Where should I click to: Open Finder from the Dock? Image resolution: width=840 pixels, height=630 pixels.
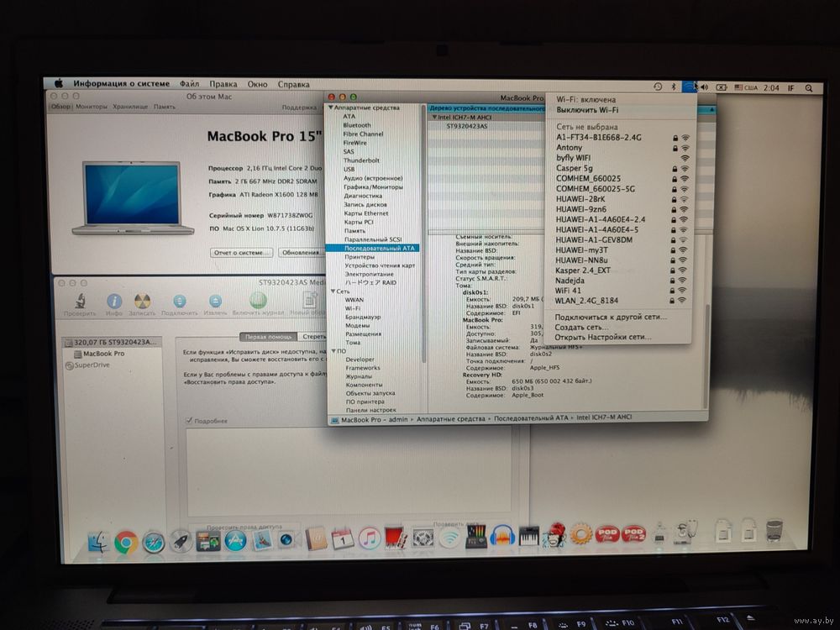click(x=98, y=542)
